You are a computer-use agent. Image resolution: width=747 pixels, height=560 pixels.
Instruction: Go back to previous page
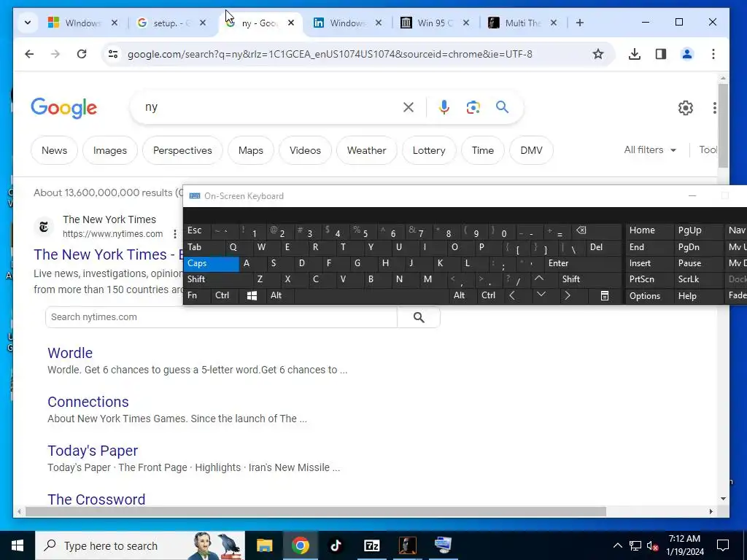click(29, 54)
